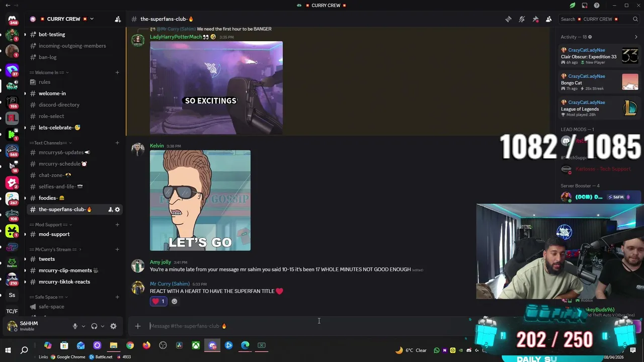
Task: Open the welcome-in channel
Action: click(x=74, y=94)
